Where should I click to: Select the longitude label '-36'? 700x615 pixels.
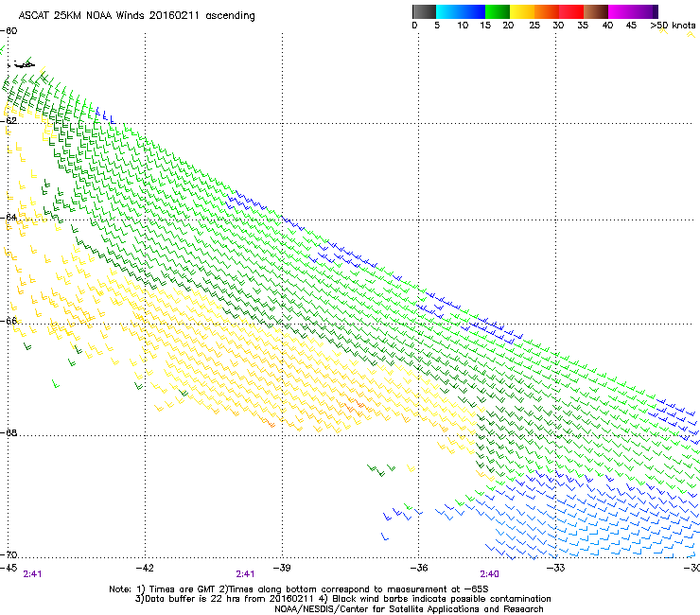point(418,568)
